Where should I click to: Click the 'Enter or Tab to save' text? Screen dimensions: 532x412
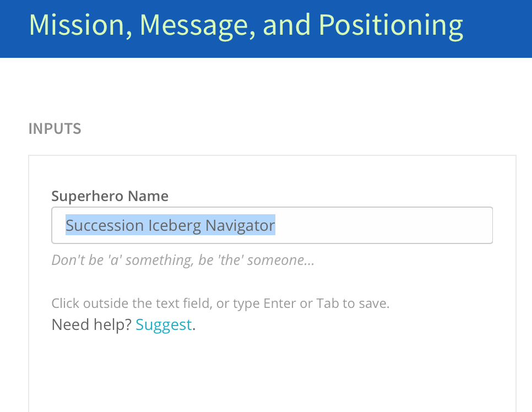point(327,303)
